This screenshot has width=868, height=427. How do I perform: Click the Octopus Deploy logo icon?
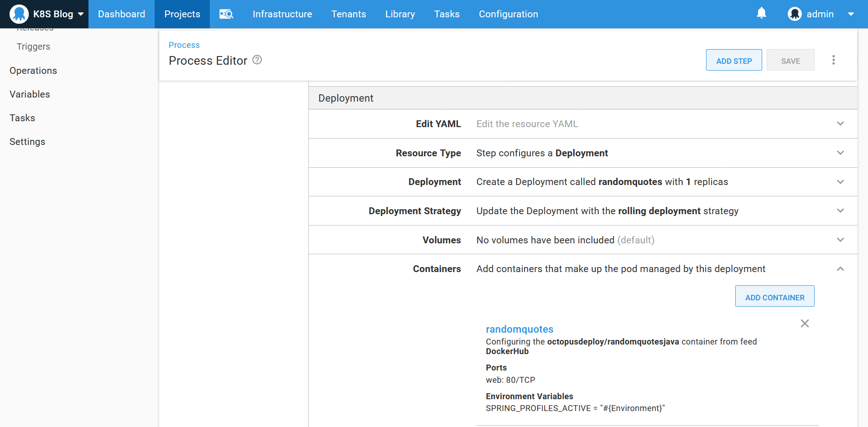point(19,14)
